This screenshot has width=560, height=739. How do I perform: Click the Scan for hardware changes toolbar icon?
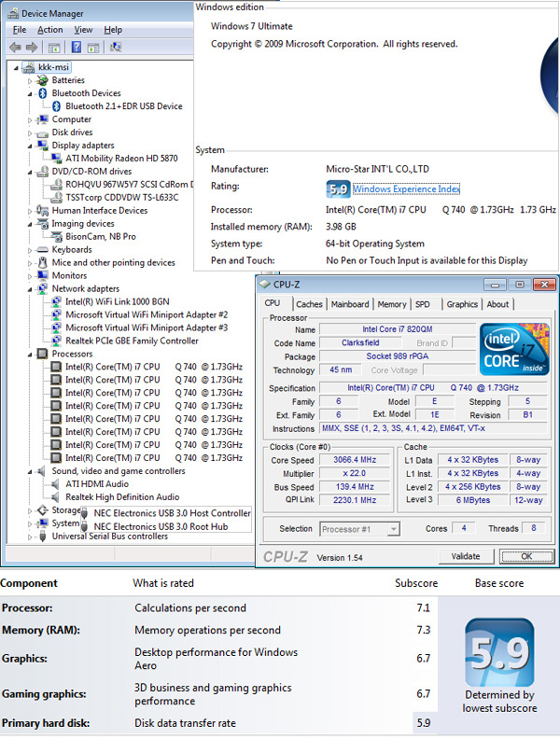[115, 48]
